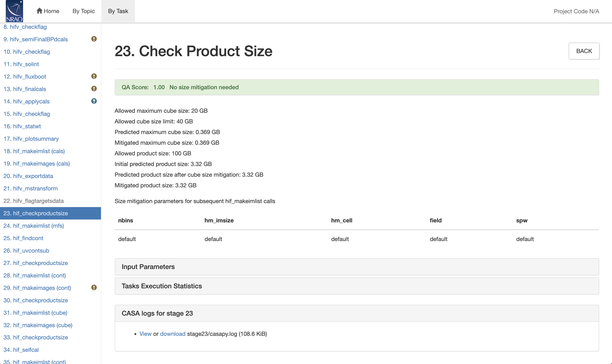Viewport: 612px width, 364px height.
Task: Open 18. hif_makeimlist (cals) stage
Action: coord(34,151)
